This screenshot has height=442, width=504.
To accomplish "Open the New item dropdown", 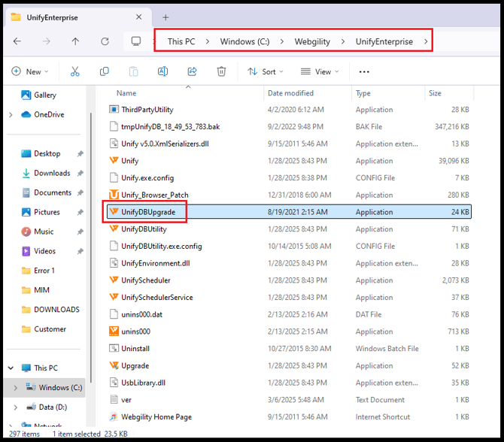I will 30,71.
